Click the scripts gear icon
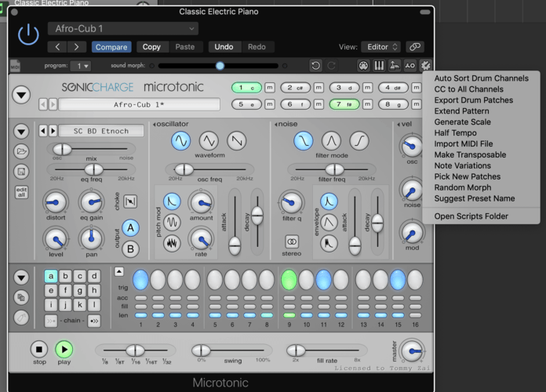Screen dimensions: 546x392 click(x=425, y=66)
